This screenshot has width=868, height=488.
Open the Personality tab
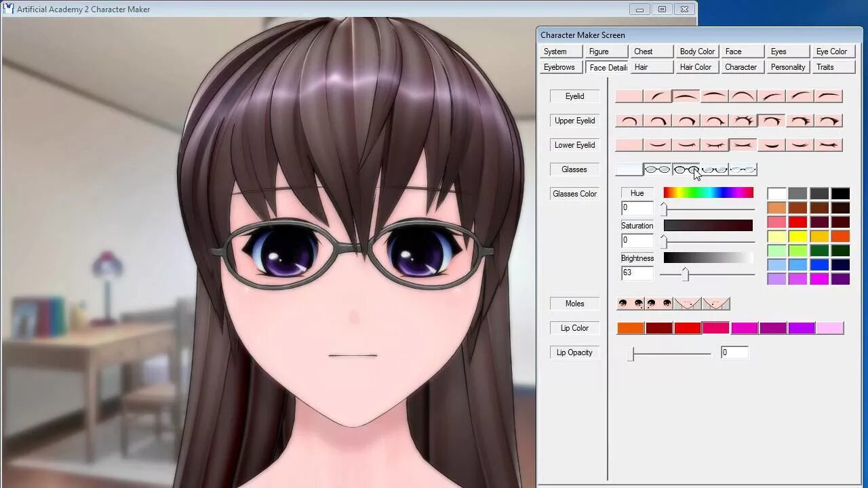click(789, 67)
